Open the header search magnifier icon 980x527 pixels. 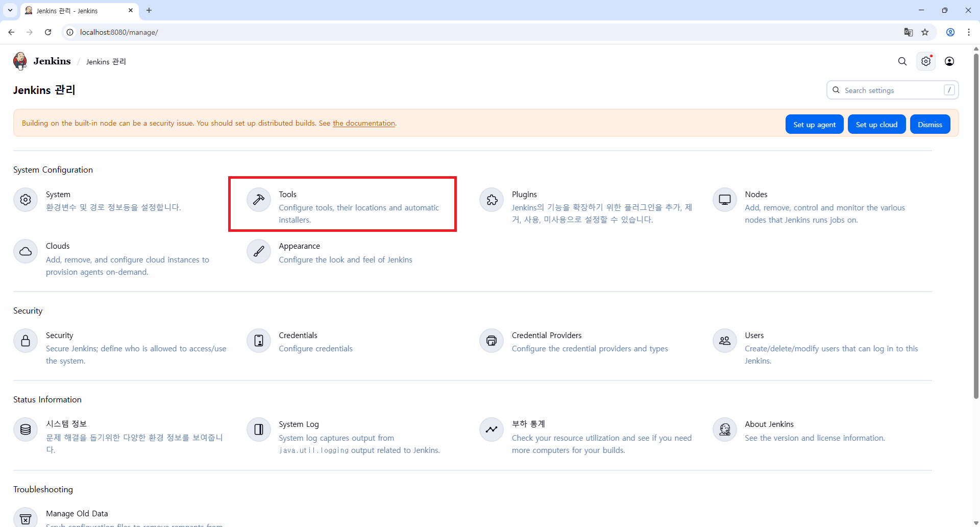click(902, 61)
